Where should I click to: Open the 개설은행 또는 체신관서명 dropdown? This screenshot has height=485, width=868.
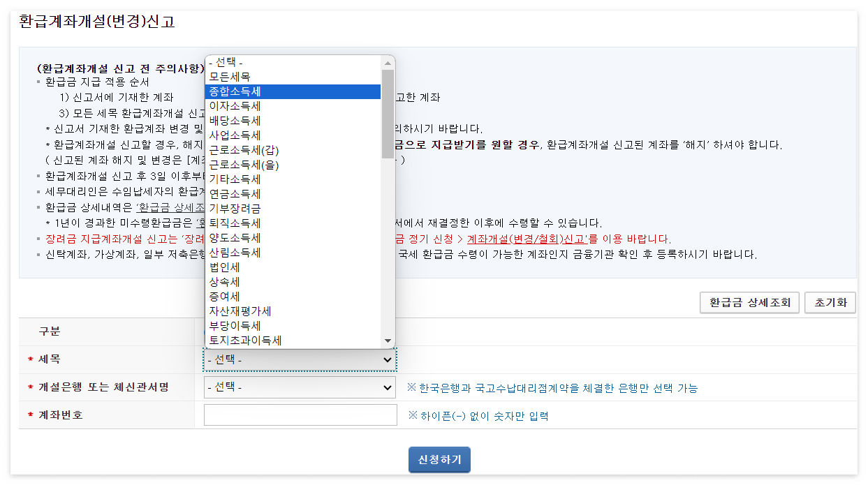point(299,386)
